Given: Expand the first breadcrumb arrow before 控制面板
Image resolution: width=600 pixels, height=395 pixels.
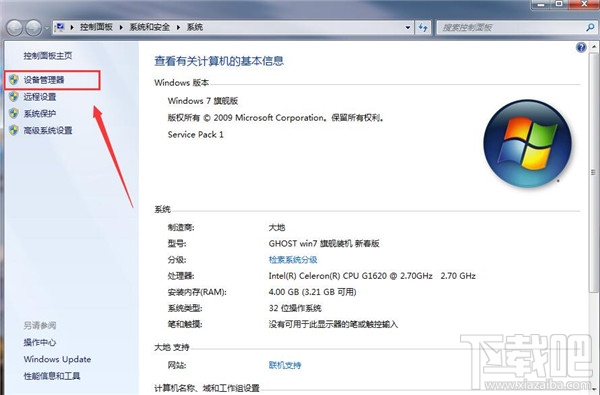Looking at the screenshot, I should [72, 27].
